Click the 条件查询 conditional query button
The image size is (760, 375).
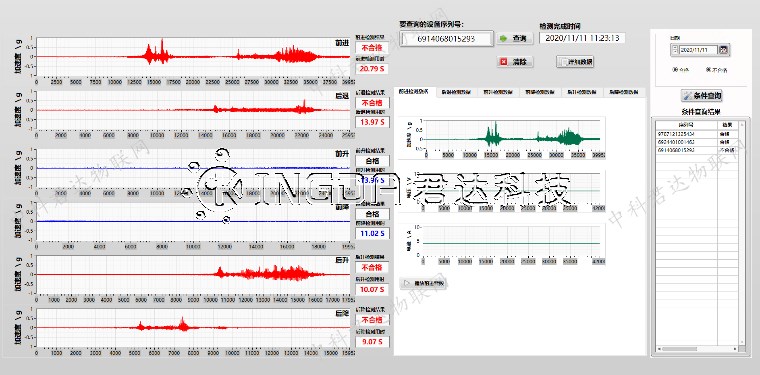(x=701, y=96)
